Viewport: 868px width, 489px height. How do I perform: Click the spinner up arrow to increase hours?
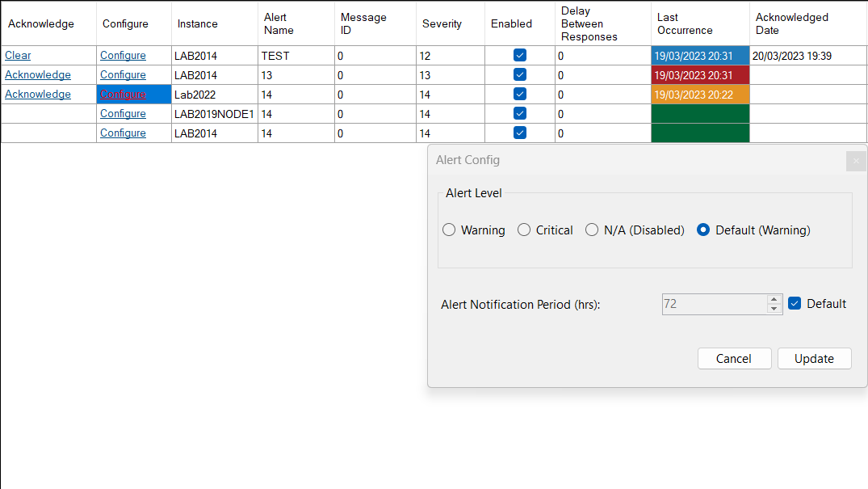774,299
